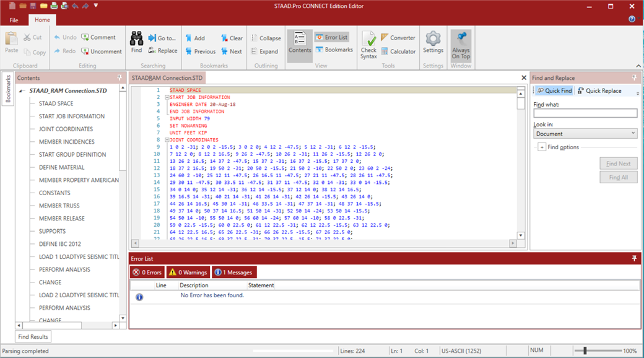Open Find and Replace toolbar overflow arrow

click(637, 92)
